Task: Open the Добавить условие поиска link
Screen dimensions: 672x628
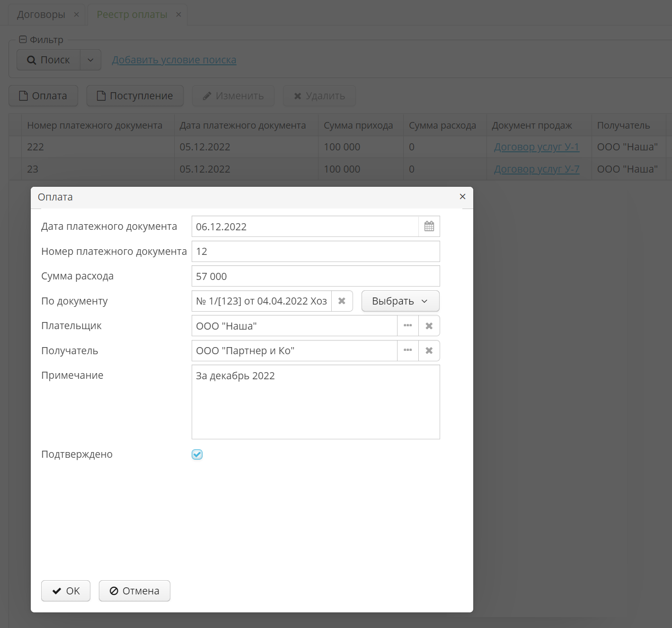Action: point(174,60)
